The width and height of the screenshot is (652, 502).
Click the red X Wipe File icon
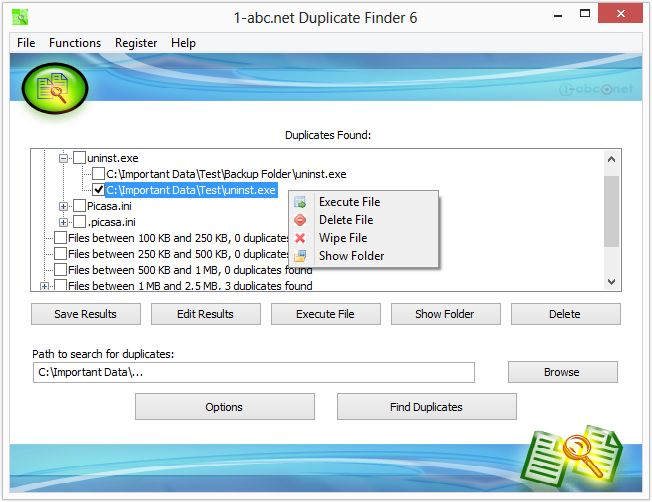pos(300,238)
